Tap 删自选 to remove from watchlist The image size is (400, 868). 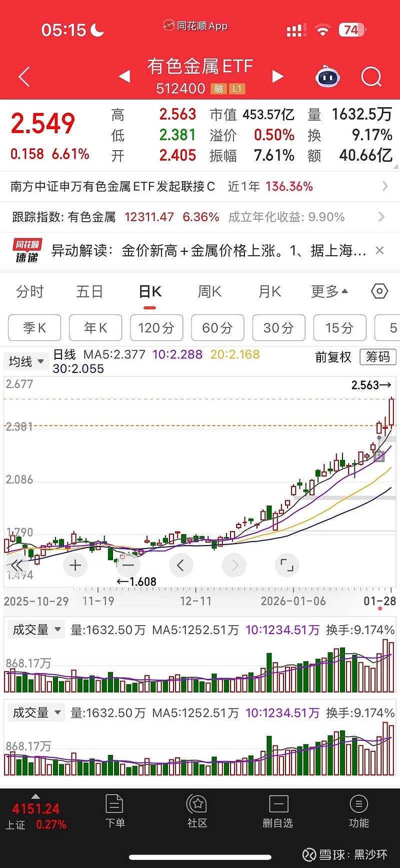click(278, 811)
